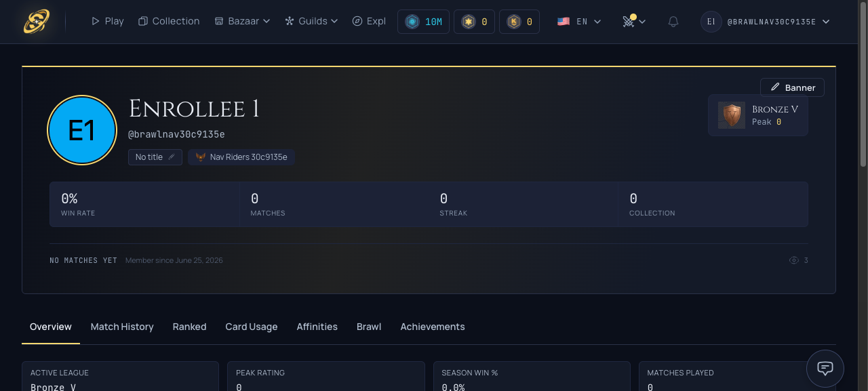868x391 pixels.
Task: Click the US flag icon
Action: pyautogui.click(x=564, y=22)
